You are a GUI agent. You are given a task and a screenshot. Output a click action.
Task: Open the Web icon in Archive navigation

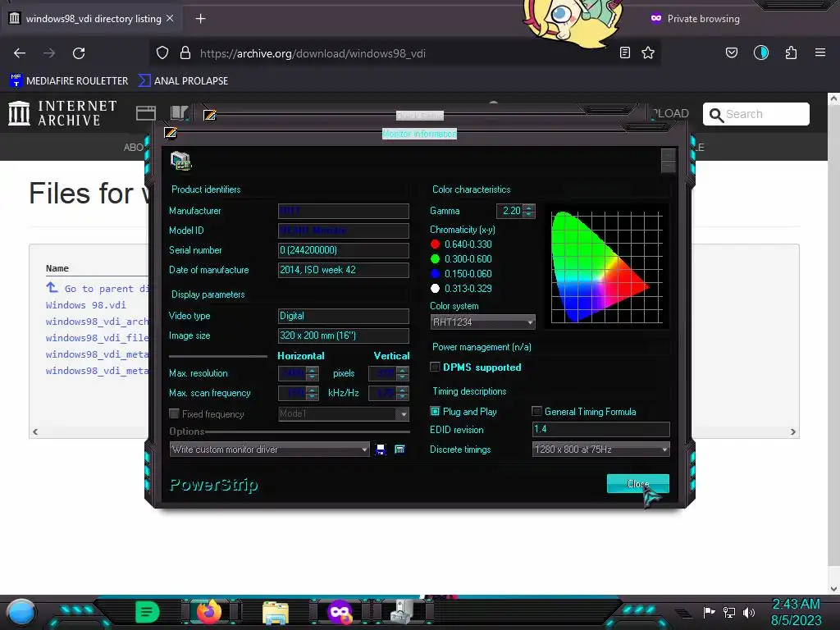click(x=146, y=113)
